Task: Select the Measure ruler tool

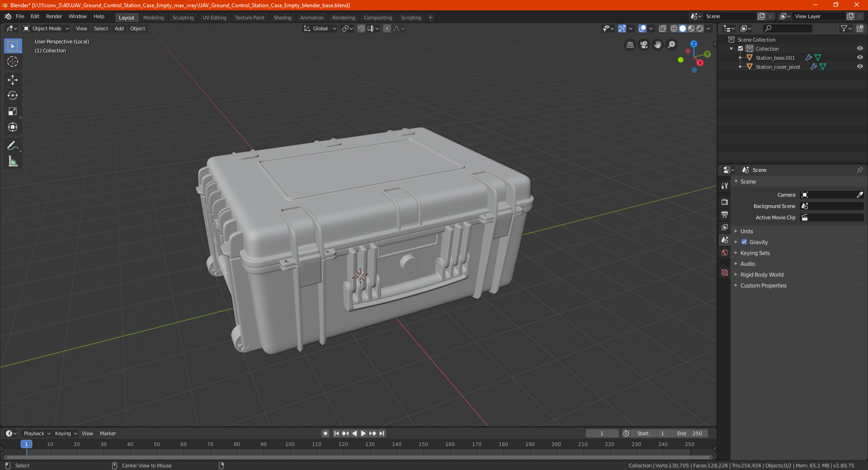Action: click(x=13, y=161)
